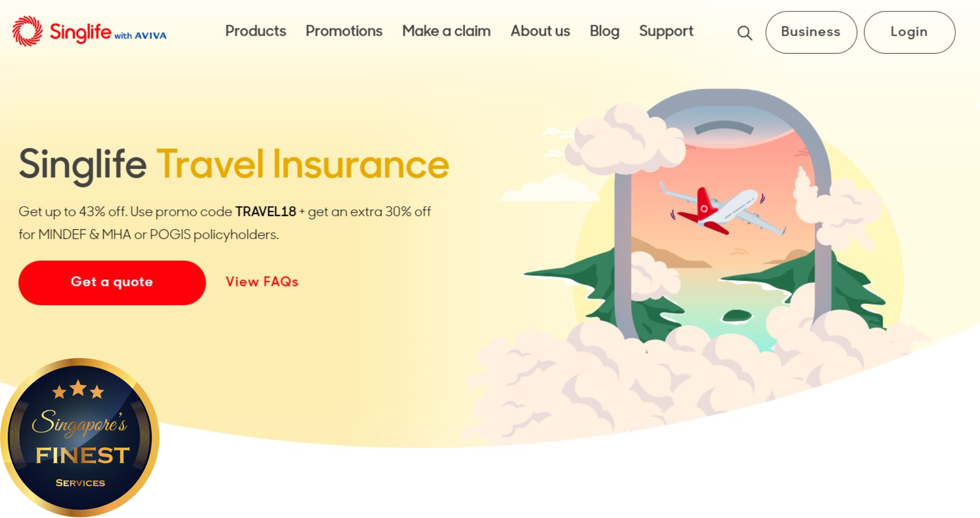Screen dimensions: 980x518
Task: Click the Login button
Action: [909, 32]
